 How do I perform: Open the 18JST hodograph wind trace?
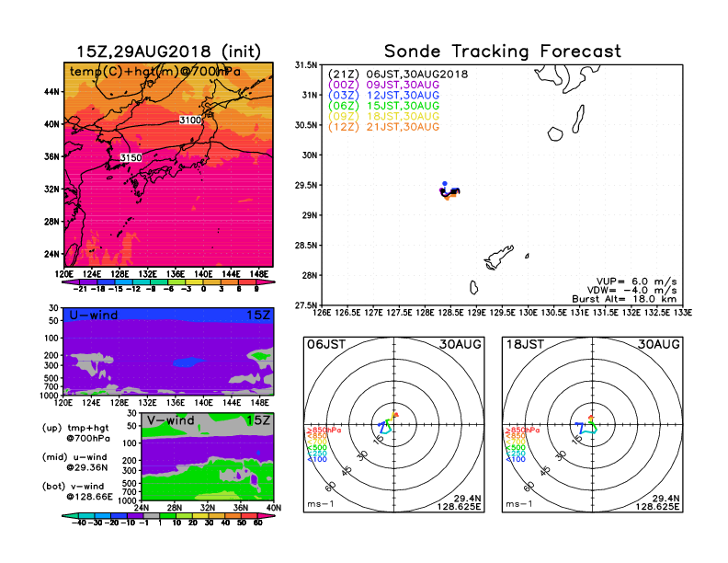(586, 425)
